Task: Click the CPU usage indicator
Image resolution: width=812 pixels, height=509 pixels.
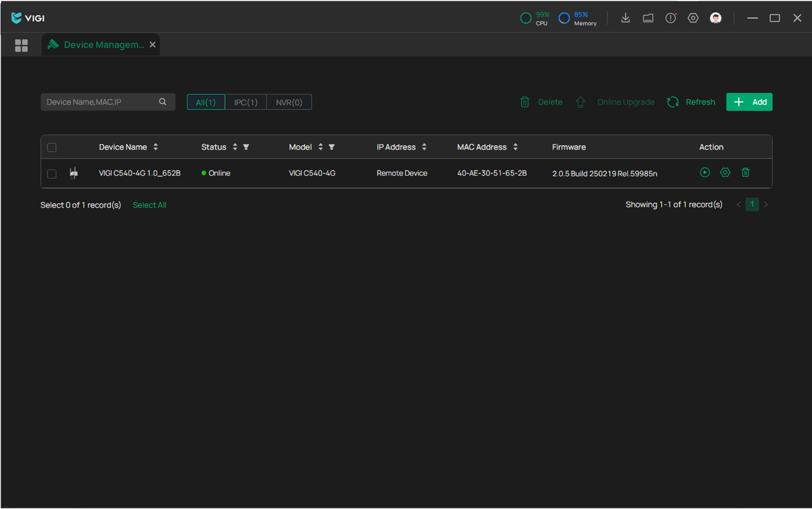Action: point(535,18)
